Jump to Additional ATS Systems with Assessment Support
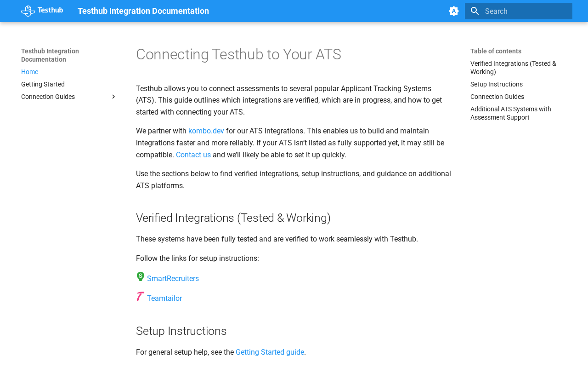Image resolution: width=588 pixels, height=368 pixels. pyautogui.click(x=511, y=113)
